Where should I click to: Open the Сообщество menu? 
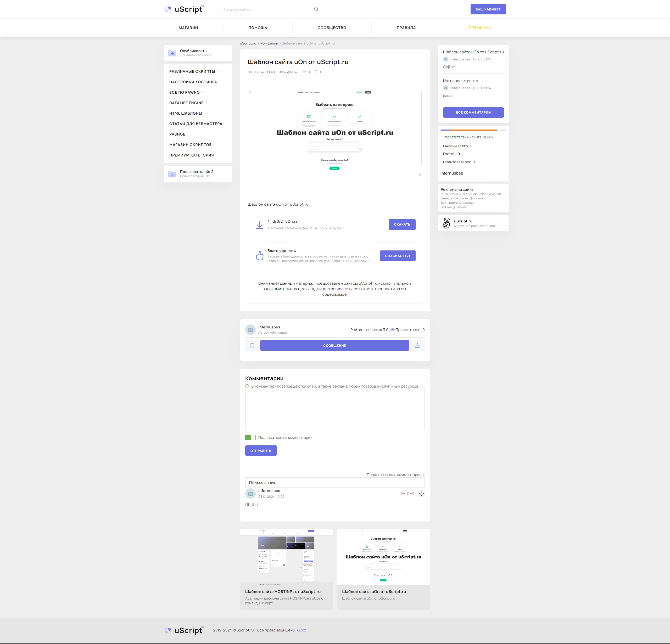coord(332,28)
